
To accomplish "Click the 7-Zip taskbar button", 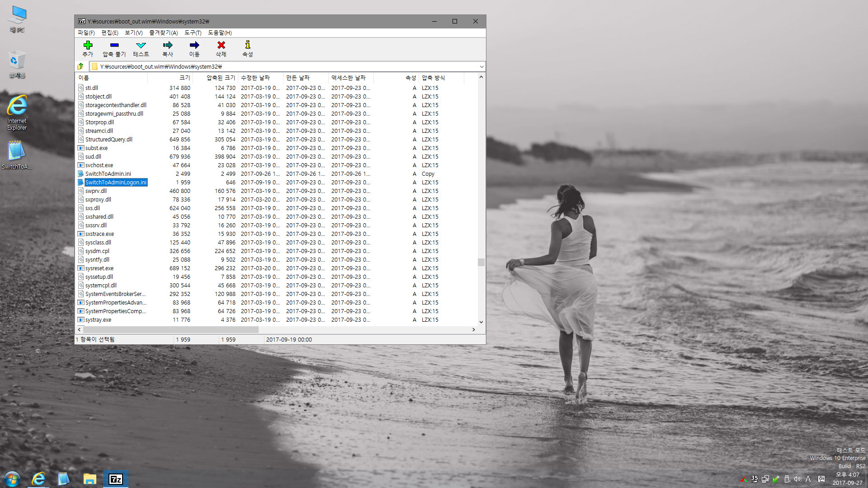I will (116, 479).
